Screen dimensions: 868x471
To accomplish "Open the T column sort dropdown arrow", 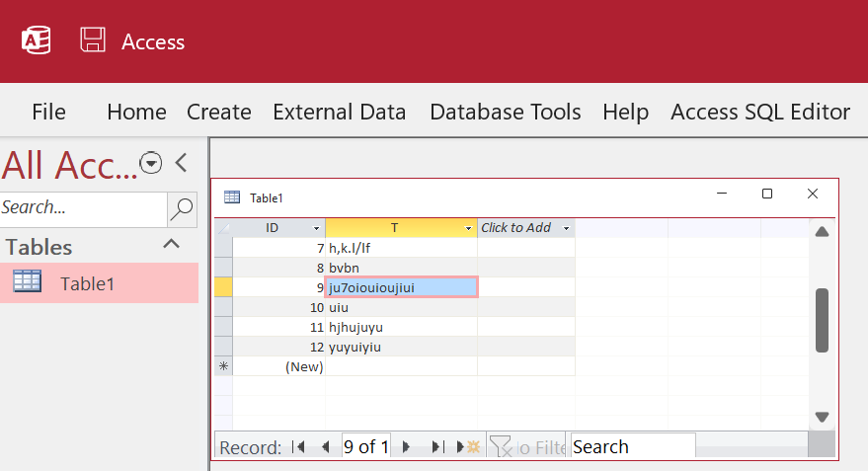I will [468, 228].
